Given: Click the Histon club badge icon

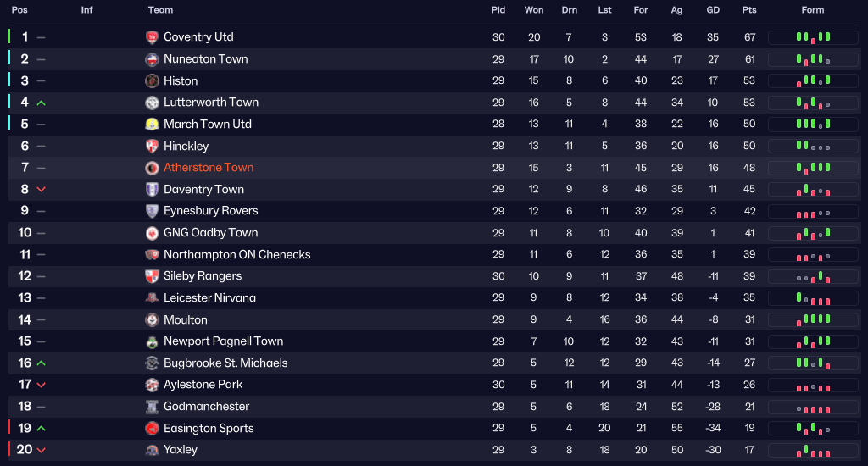Looking at the screenshot, I should (153, 80).
